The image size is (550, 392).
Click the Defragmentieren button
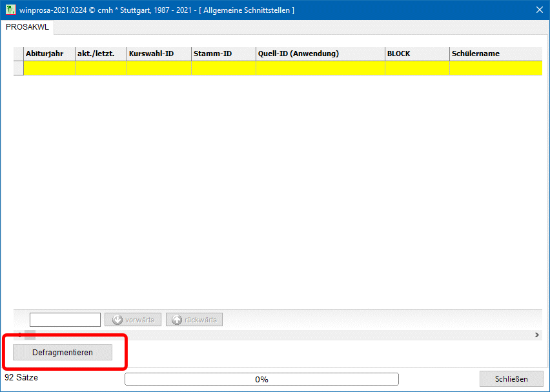coord(63,353)
